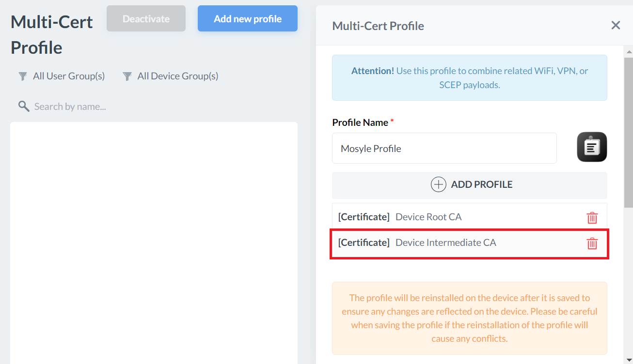This screenshot has width=633, height=364.
Task: Click the blue Attention info banner
Action: coord(469,77)
